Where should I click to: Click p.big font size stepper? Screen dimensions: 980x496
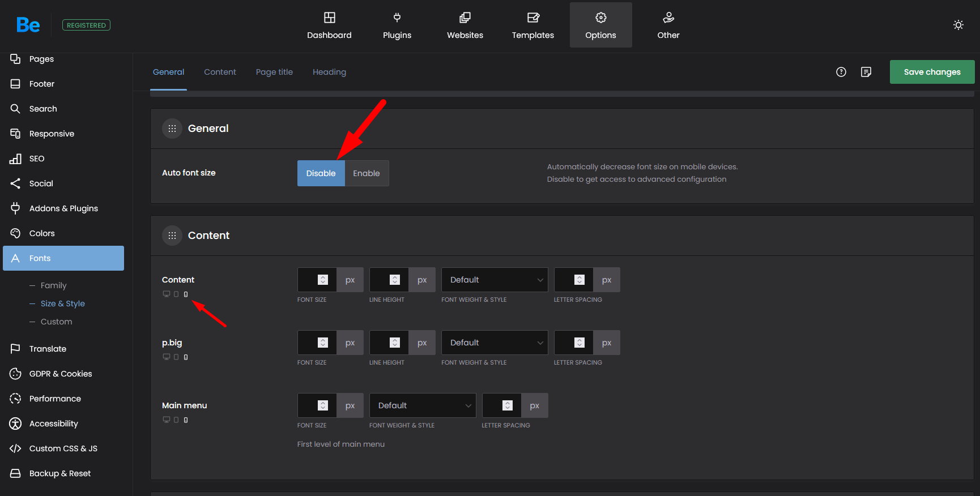[x=323, y=343]
